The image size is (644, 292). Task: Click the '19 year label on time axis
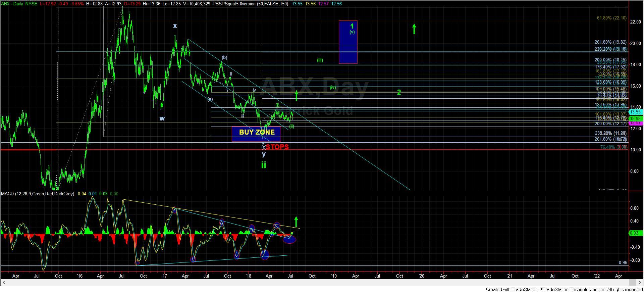pos(334,276)
